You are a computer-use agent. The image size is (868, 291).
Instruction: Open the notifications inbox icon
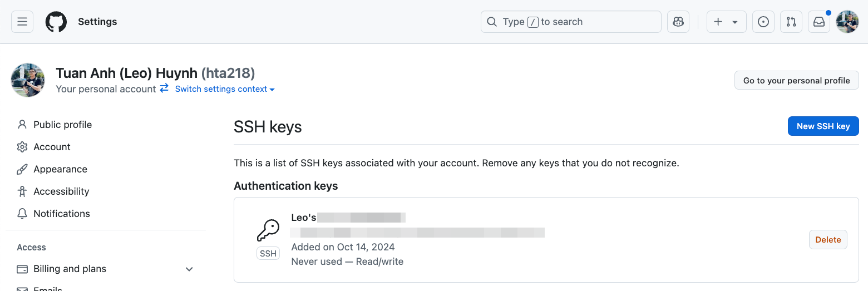pos(819,22)
